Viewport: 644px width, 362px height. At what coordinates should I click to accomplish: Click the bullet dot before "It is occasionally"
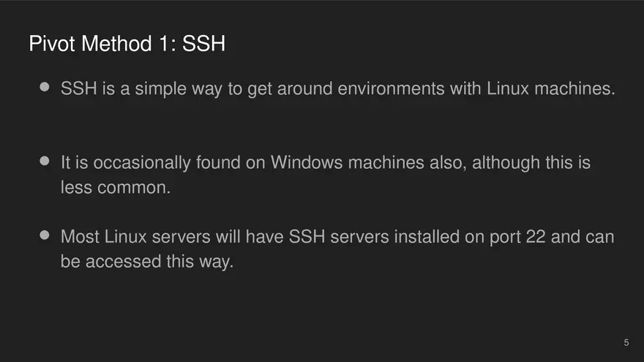click(x=45, y=160)
